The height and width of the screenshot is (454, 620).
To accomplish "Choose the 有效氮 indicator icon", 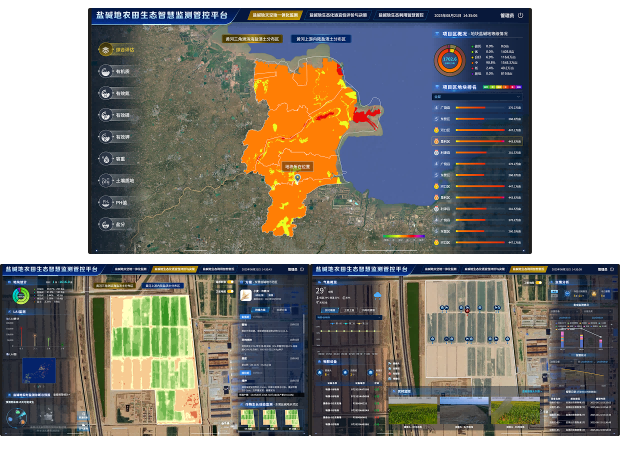I will pyautogui.click(x=106, y=94).
